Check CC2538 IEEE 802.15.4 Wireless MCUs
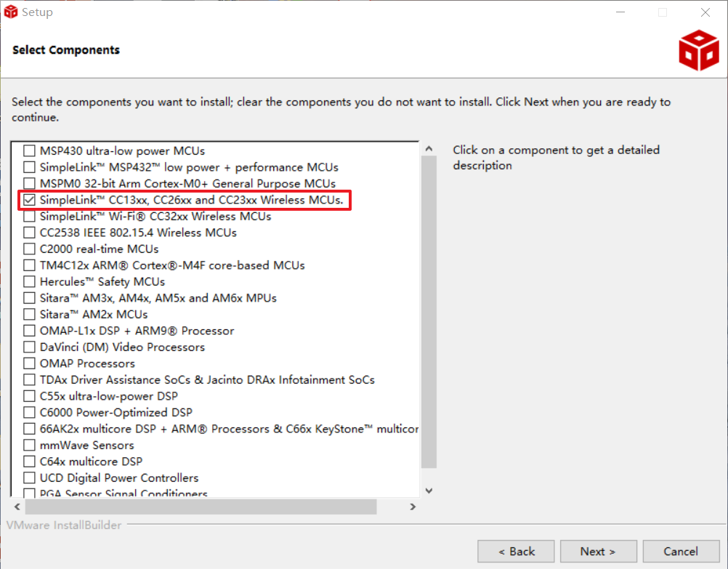 pyautogui.click(x=29, y=233)
